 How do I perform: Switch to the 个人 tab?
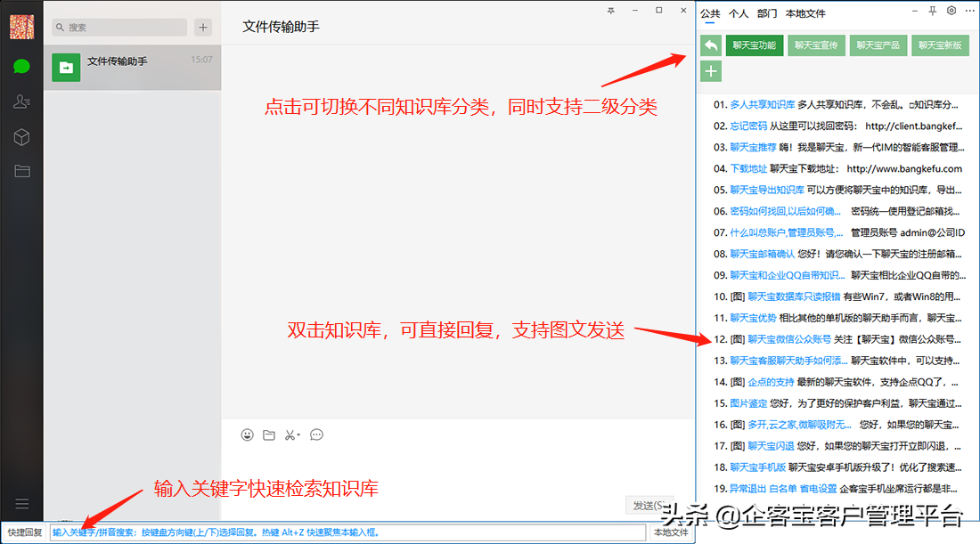pos(739,13)
